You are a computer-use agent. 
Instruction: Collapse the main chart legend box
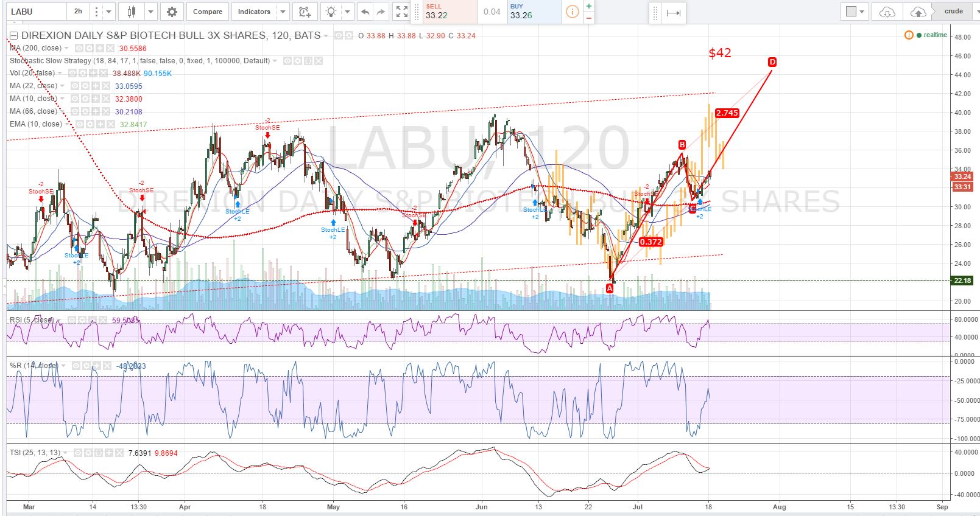[x=15, y=36]
